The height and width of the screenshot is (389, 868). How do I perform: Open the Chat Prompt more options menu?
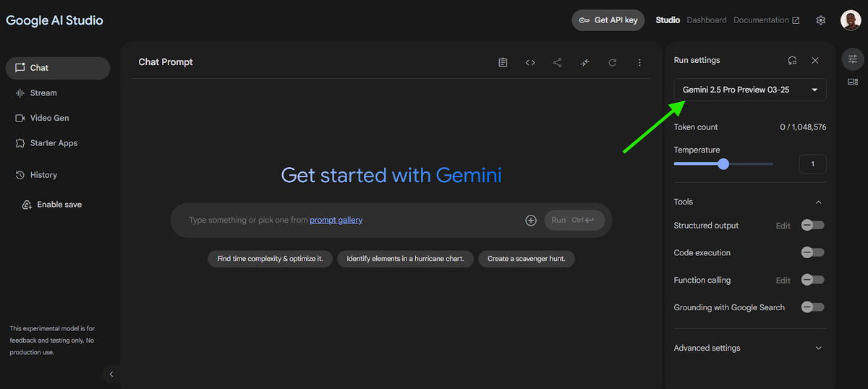pyautogui.click(x=639, y=63)
